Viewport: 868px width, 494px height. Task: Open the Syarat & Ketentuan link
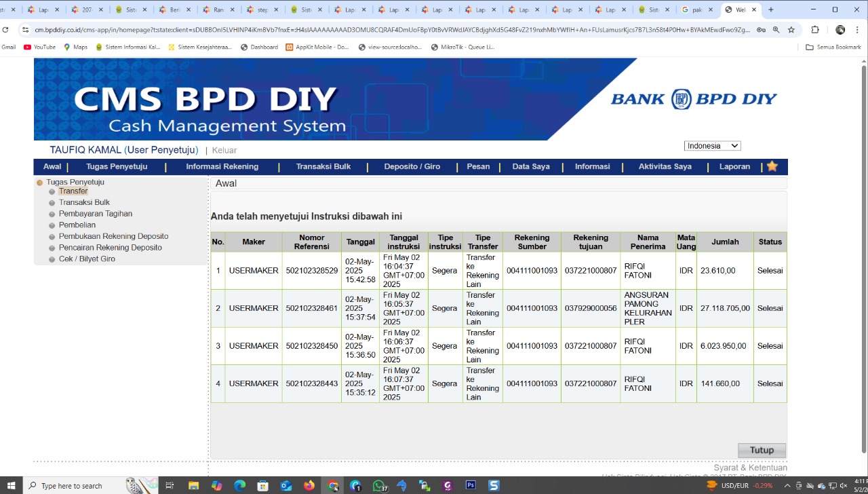[x=750, y=468]
